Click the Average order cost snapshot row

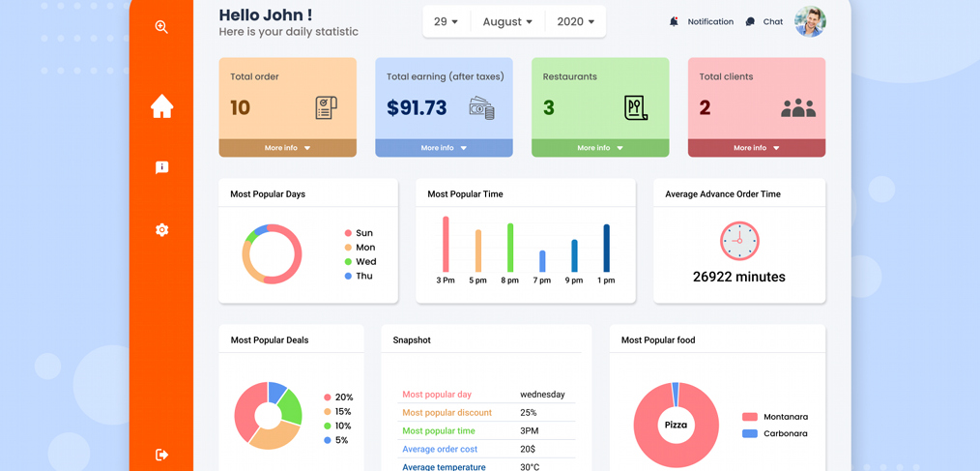coord(486,449)
